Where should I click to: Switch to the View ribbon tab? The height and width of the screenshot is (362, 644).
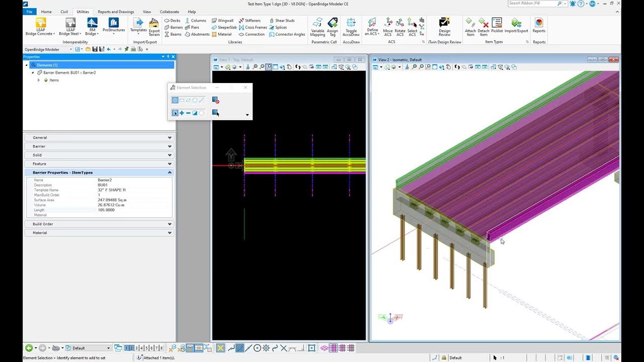pos(147,12)
